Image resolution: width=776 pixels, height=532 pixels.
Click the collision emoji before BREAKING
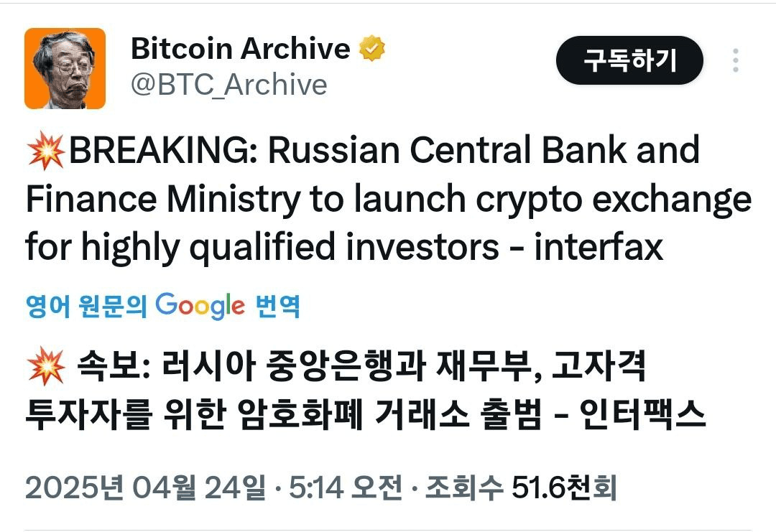(45, 151)
